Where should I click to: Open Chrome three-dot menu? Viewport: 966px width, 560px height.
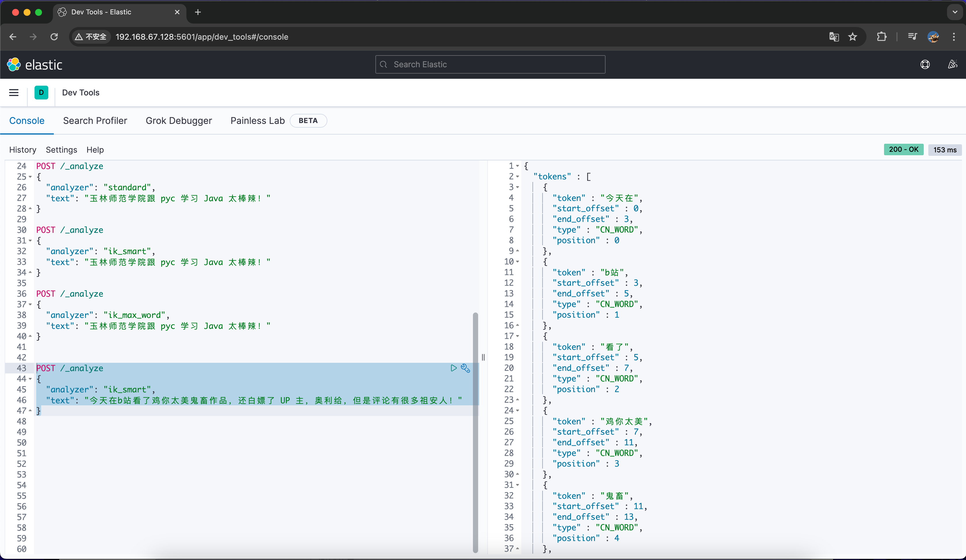(954, 37)
